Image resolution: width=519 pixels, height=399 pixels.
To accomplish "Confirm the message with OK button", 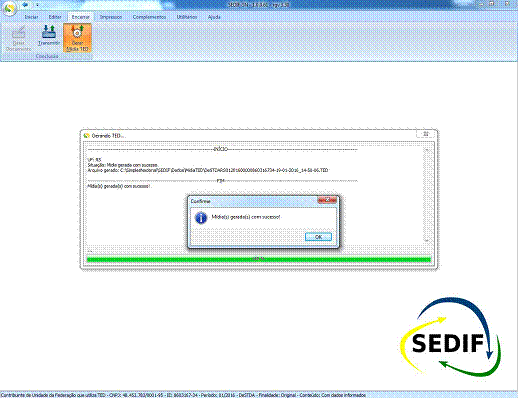I will click(318, 237).
